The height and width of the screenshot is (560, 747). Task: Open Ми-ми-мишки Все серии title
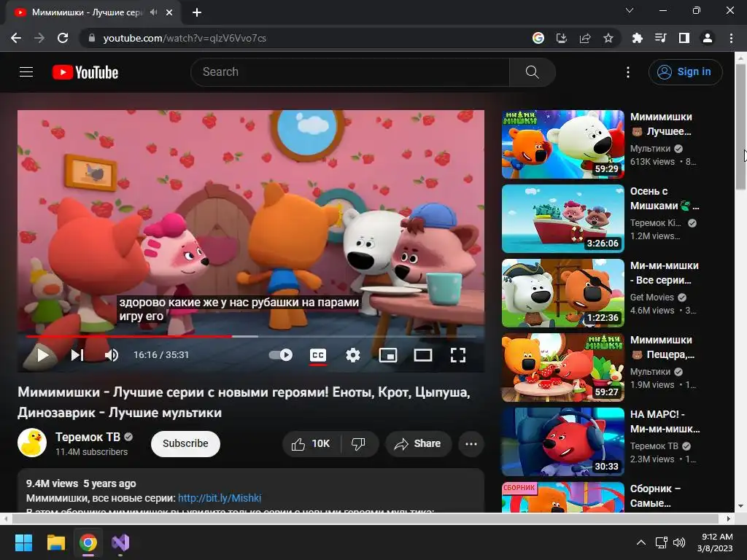tap(664, 273)
